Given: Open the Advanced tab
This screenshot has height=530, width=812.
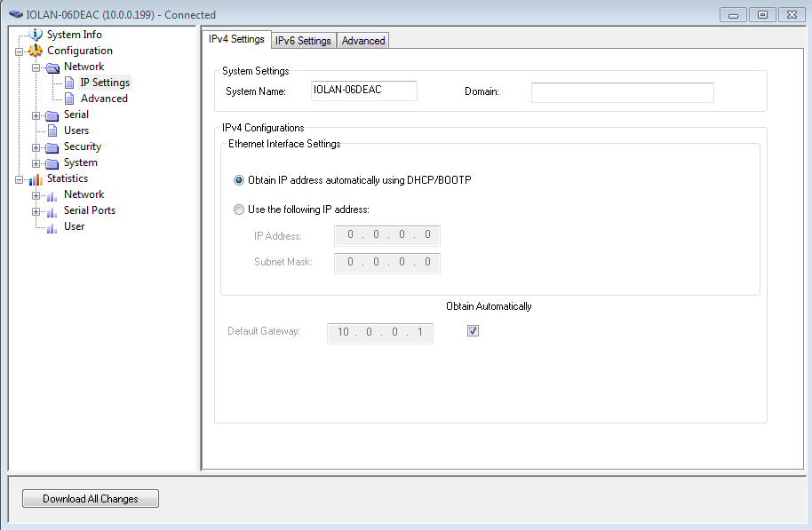Looking at the screenshot, I should (363, 41).
